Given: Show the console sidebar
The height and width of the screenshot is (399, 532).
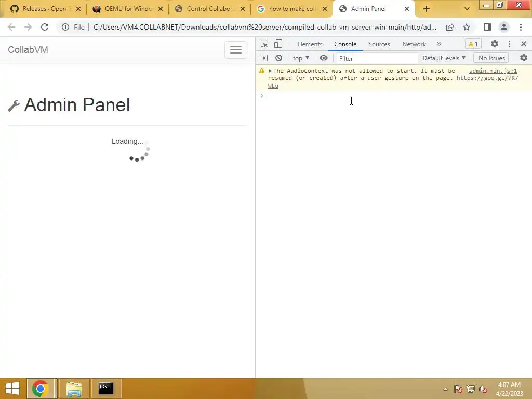Looking at the screenshot, I should click(x=263, y=58).
